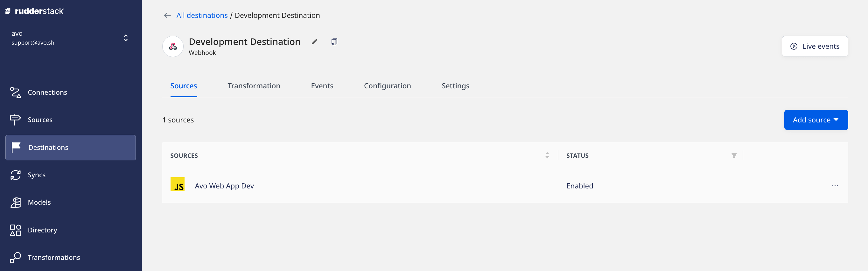Select the Events tab
The image size is (868, 271).
(322, 86)
